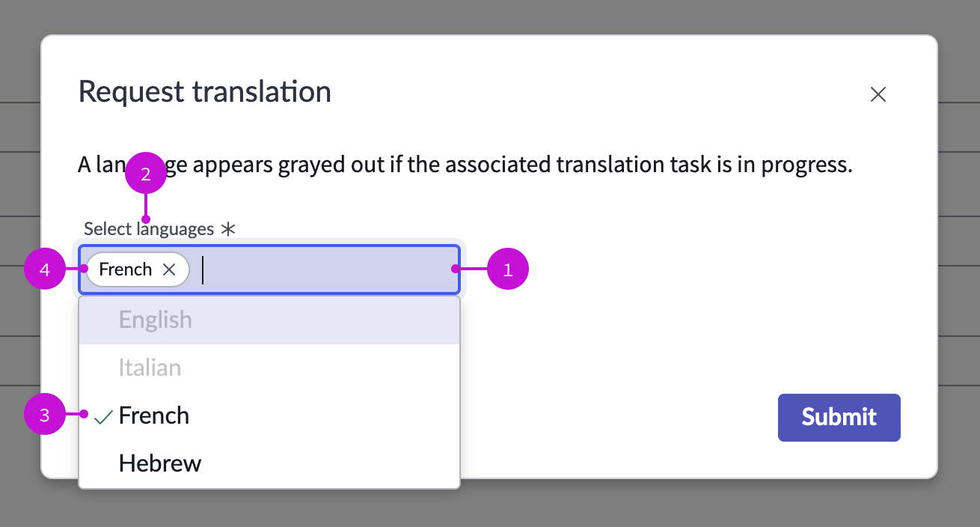Submit the translation request

(839, 418)
